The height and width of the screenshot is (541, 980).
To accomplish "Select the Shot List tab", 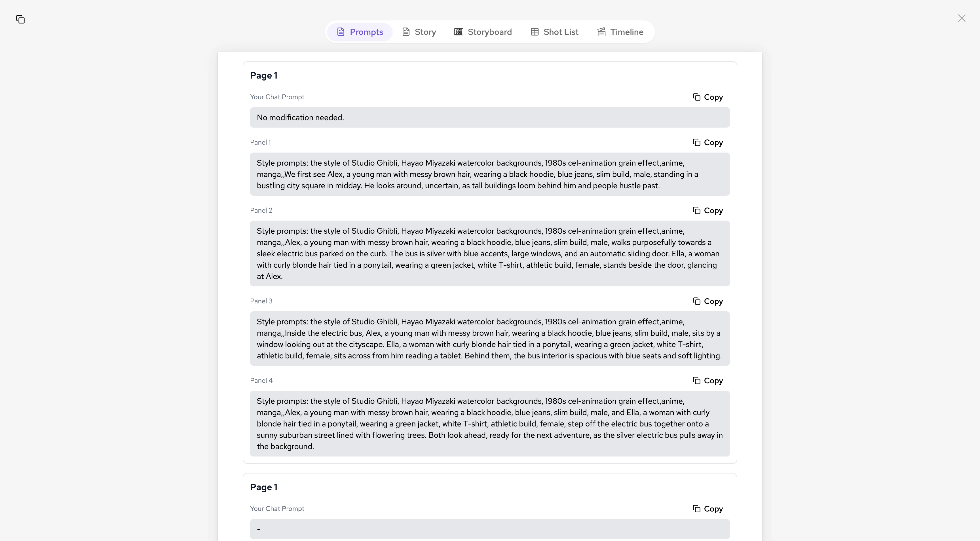I will 554,32.
